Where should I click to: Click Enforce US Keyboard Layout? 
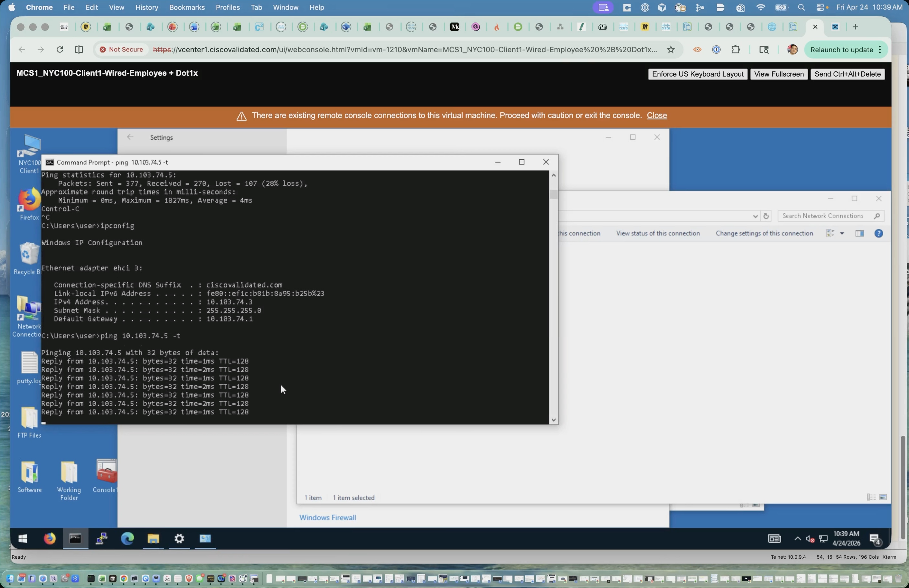point(698,74)
